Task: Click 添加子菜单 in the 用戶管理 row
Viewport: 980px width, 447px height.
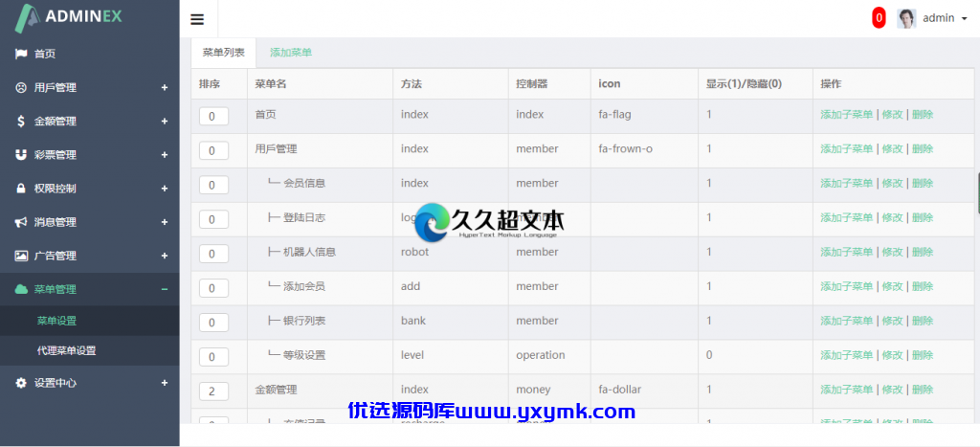Action: [x=846, y=148]
